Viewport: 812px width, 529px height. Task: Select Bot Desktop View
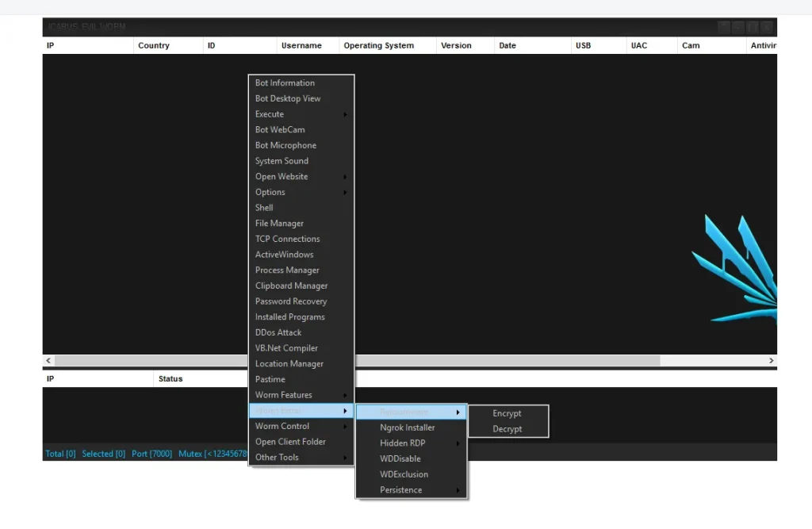coord(287,98)
